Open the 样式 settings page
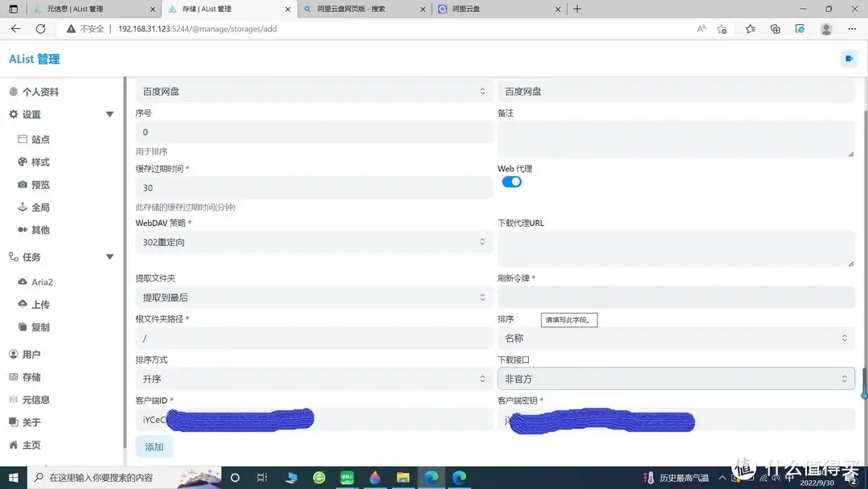868x489 pixels. pyautogui.click(x=39, y=161)
